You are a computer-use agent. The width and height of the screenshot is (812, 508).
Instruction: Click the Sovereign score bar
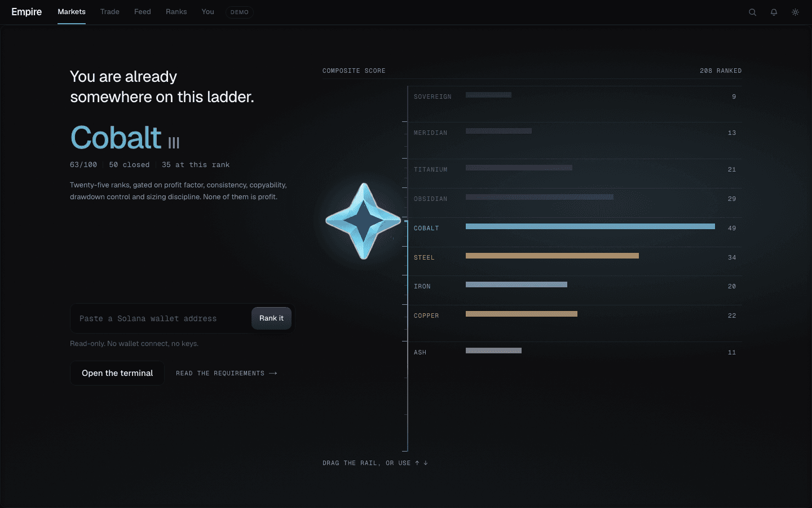point(488,95)
